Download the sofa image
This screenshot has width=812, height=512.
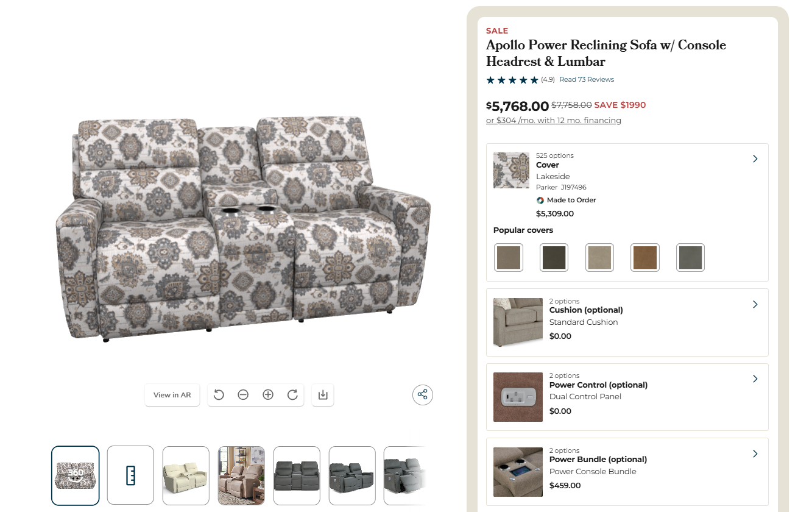point(323,395)
